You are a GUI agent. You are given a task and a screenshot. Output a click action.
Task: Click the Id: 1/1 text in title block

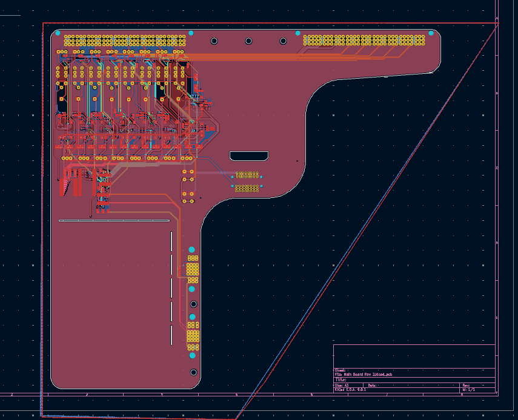click(471, 390)
